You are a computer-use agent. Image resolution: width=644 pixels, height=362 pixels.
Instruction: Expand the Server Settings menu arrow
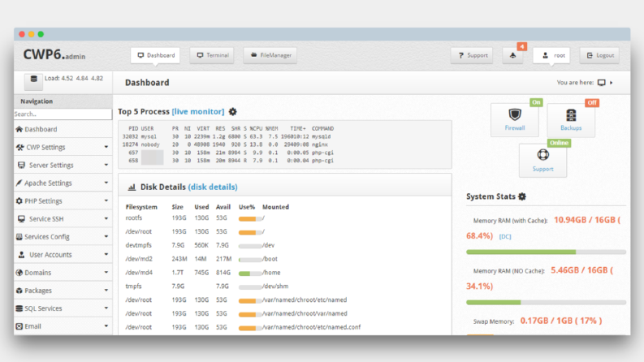(x=106, y=165)
